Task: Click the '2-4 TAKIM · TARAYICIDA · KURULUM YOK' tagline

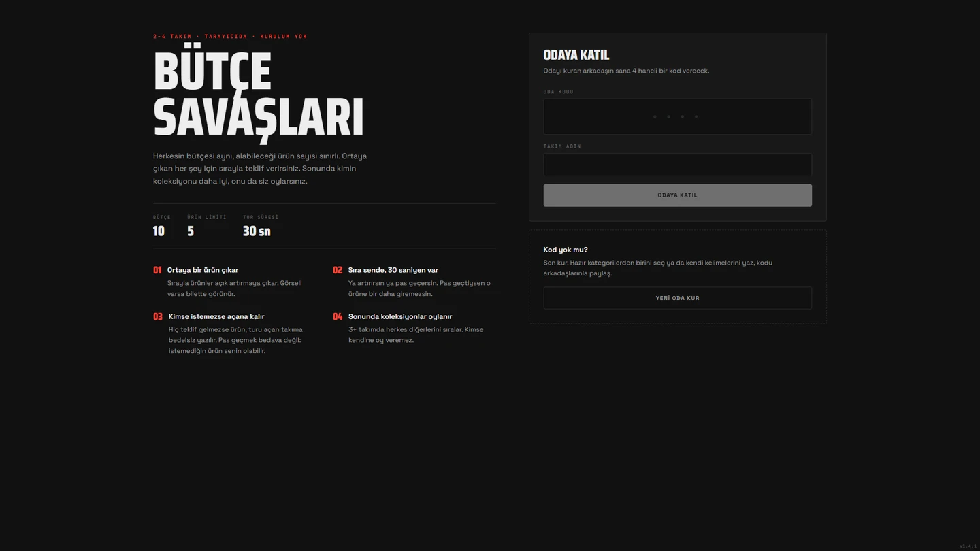Action: (x=230, y=37)
